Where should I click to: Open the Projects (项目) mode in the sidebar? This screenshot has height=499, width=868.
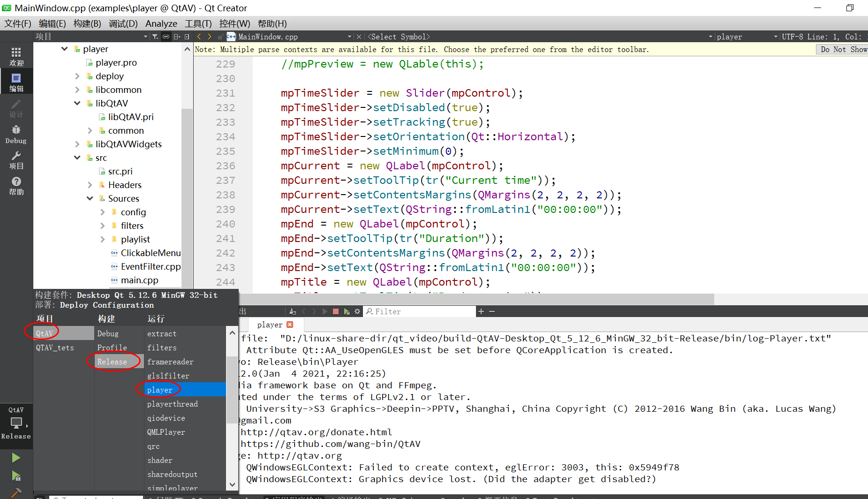point(16,159)
